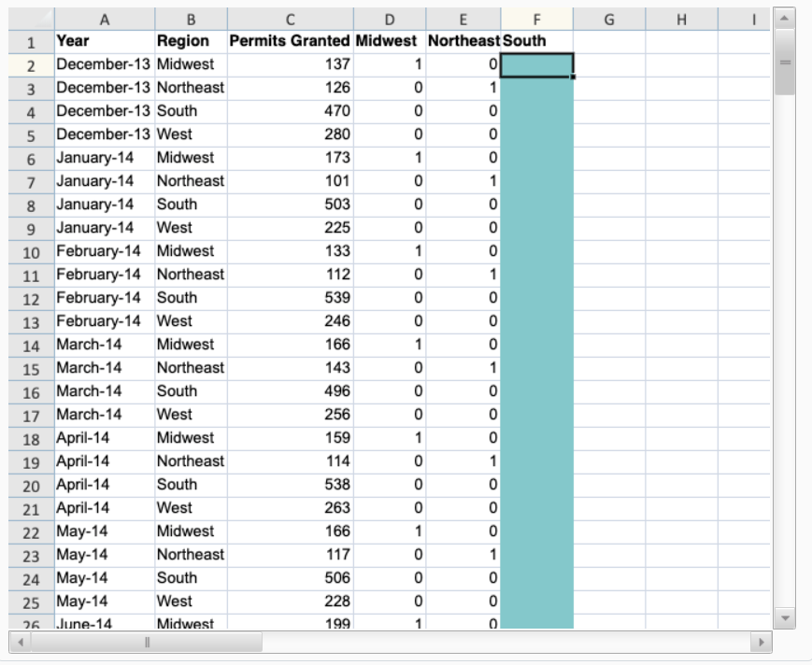Click the vertical scrollbar down arrow
Viewport: 812px width, 665px height.
[x=784, y=618]
